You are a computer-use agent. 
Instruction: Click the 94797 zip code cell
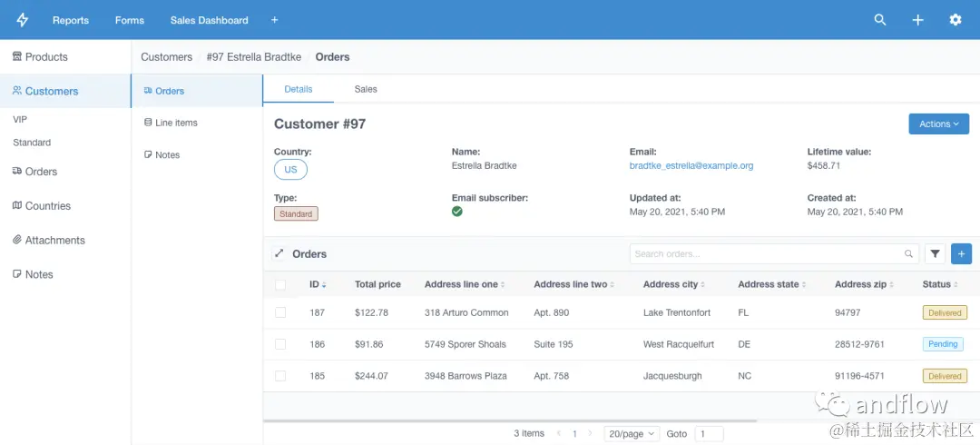pos(848,312)
